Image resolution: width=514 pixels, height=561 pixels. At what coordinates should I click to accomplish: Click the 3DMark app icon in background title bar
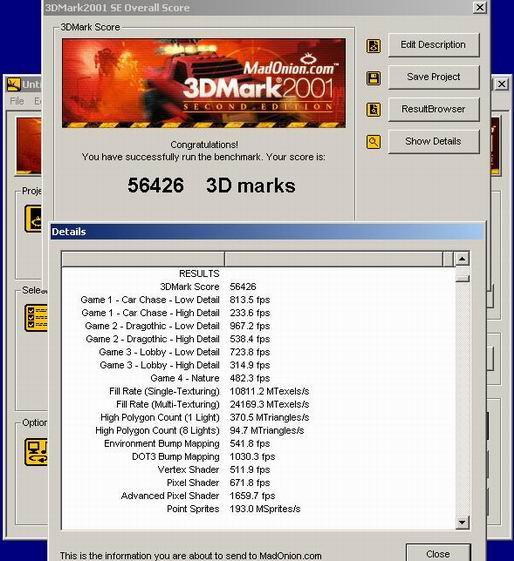tap(14, 84)
